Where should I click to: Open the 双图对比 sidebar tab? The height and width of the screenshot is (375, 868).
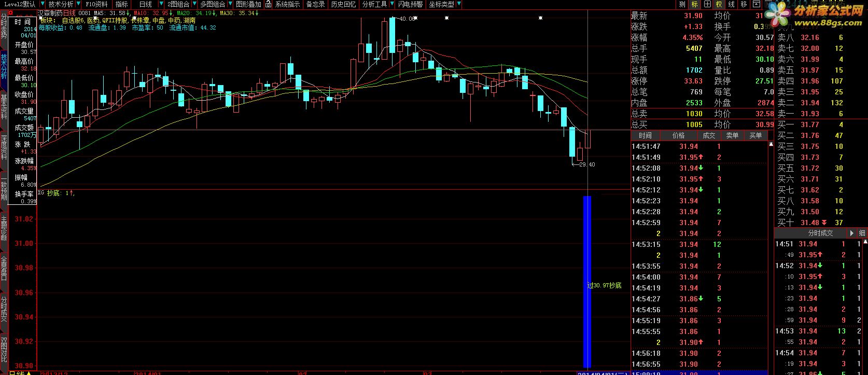click(x=4, y=349)
